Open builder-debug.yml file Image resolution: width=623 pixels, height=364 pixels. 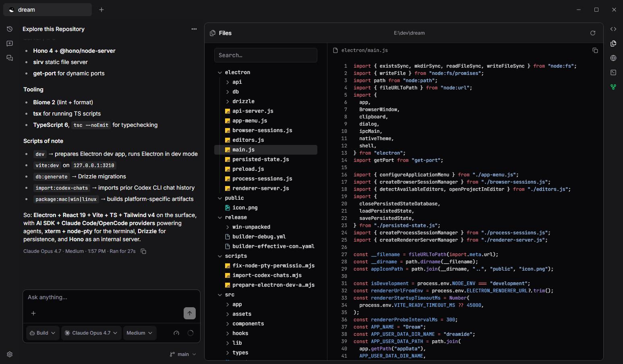pos(266,237)
